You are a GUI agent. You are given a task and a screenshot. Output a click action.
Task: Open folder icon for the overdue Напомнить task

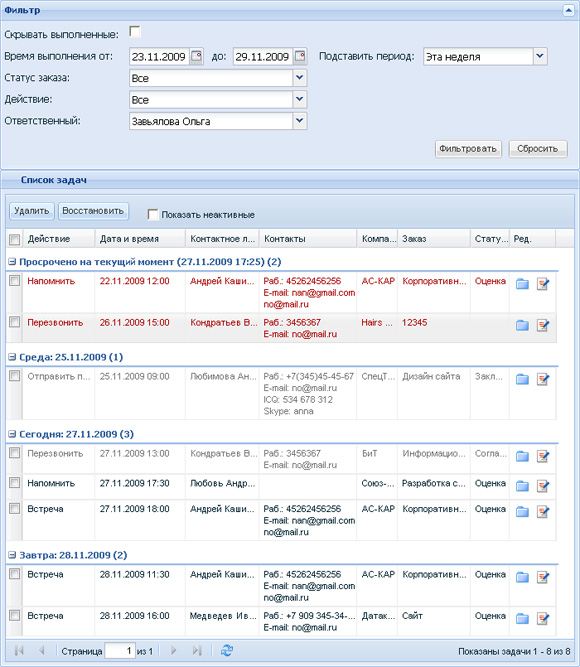(522, 284)
